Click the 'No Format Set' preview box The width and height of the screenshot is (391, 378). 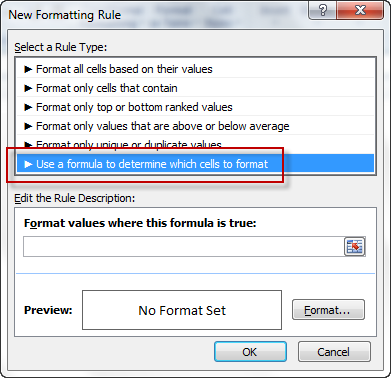pyautogui.click(x=182, y=310)
